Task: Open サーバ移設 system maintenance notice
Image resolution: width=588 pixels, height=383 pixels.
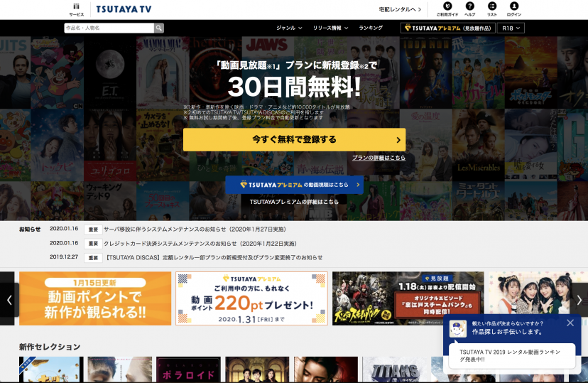Action: pyautogui.click(x=195, y=230)
